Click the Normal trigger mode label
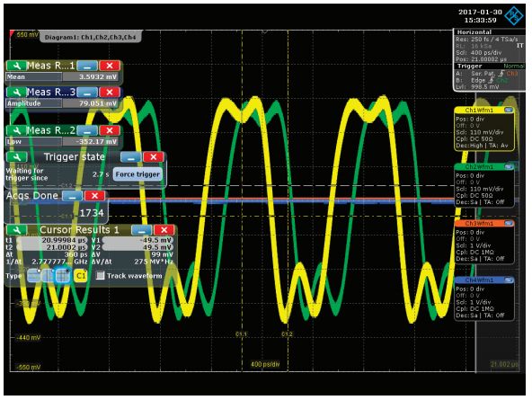532x400 pixels. click(x=514, y=67)
